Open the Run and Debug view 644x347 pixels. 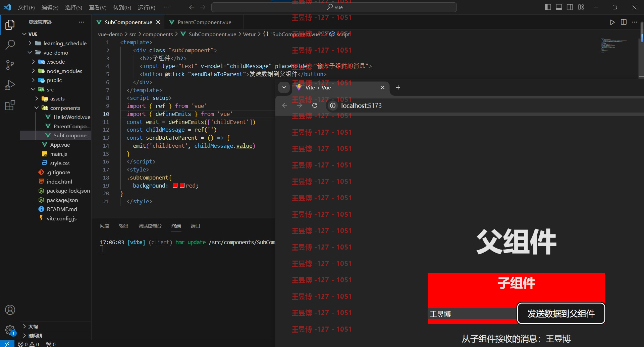tap(10, 85)
